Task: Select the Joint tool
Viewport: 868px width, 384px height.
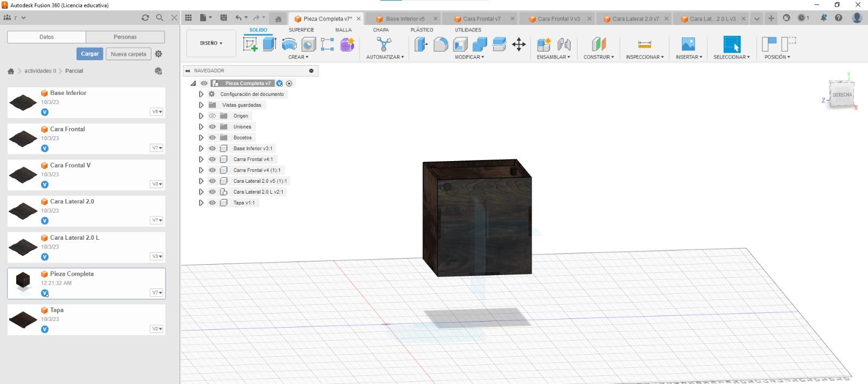Action: 564,44
